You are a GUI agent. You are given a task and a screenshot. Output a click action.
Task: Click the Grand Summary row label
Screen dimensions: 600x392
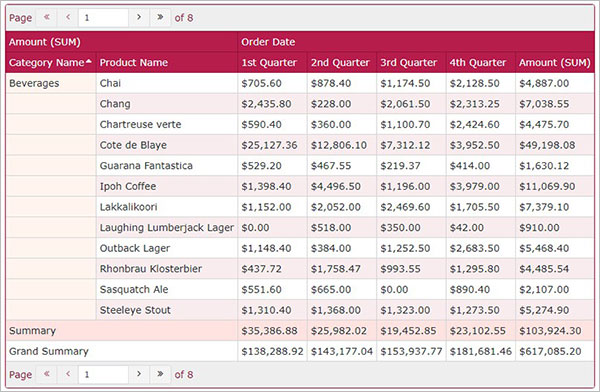point(49,351)
